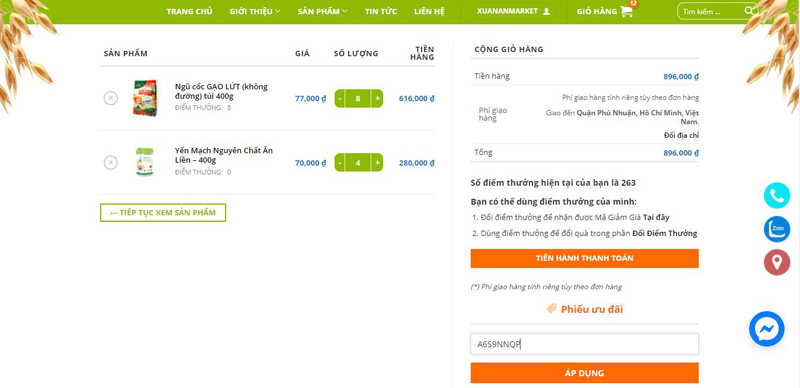This screenshot has width=800, height=388.
Task: Increase quantity of Ngũ cốc GẠO LỨT
Action: 377,99
